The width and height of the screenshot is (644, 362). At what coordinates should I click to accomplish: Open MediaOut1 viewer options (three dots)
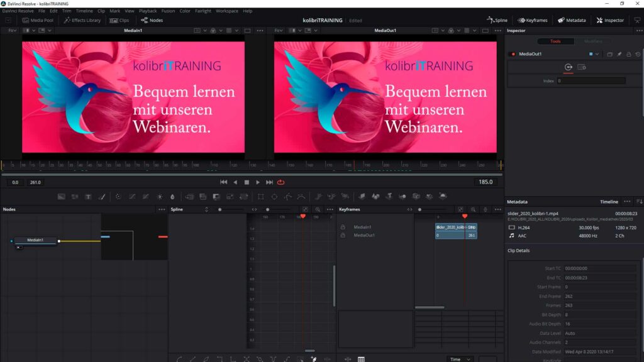498,30
